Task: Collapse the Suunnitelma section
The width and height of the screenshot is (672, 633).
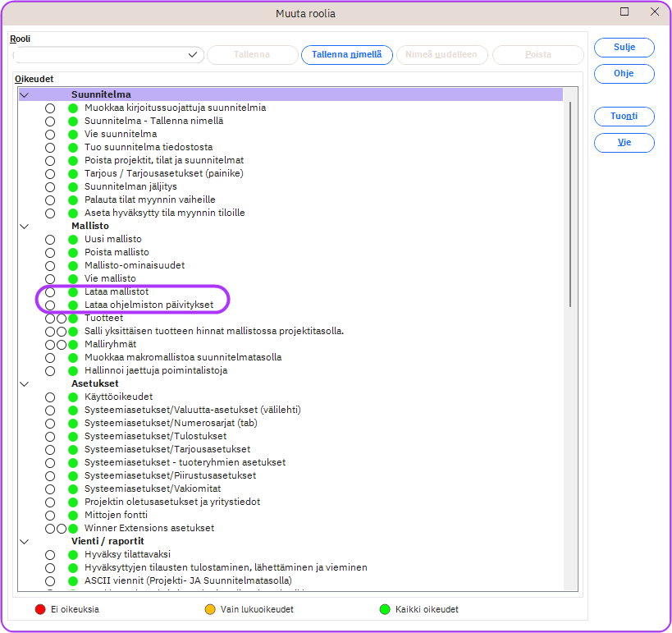Action: (x=24, y=94)
